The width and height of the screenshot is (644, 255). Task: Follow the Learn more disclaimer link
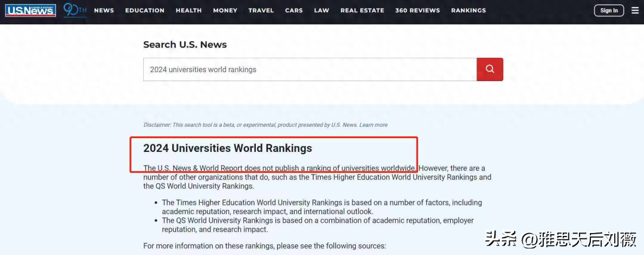coord(373,125)
